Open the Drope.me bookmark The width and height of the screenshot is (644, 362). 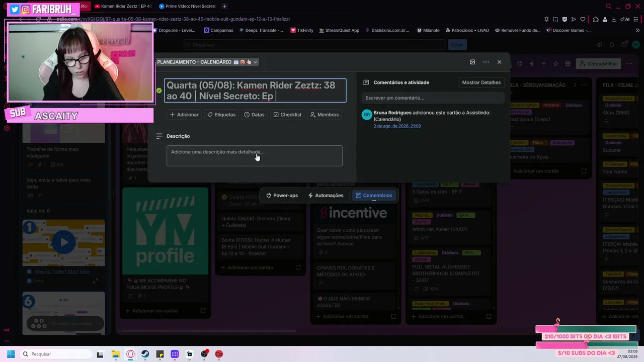coord(174,30)
